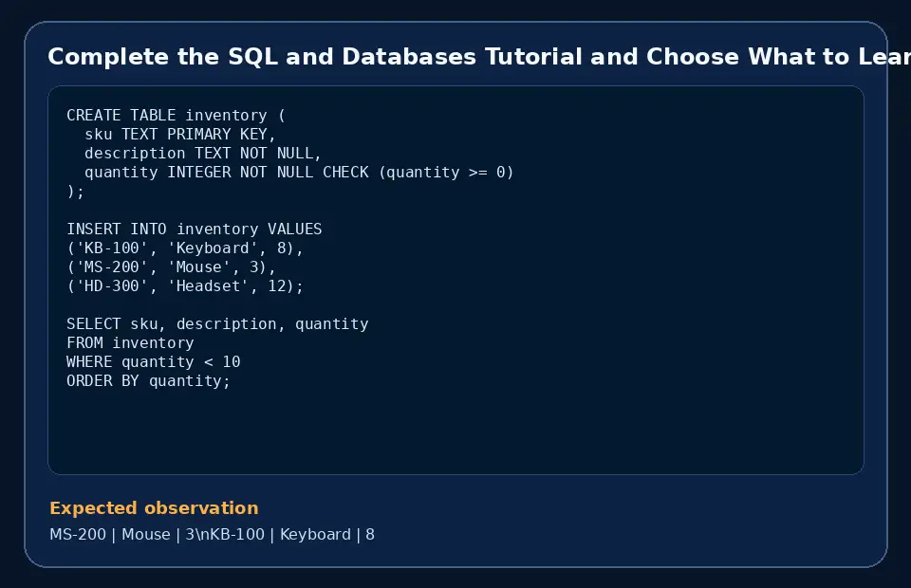Click the 'WHERE quantity < 10' line
This screenshot has height=588, width=911.
coord(154,361)
